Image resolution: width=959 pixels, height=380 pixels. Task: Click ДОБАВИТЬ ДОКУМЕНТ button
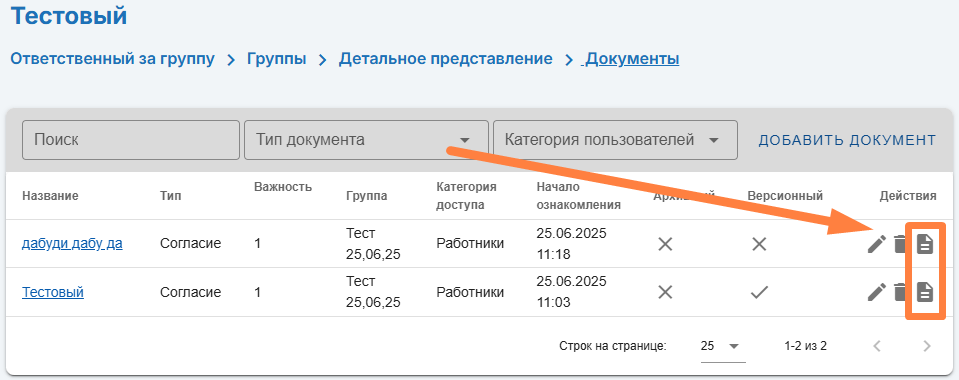847,140
